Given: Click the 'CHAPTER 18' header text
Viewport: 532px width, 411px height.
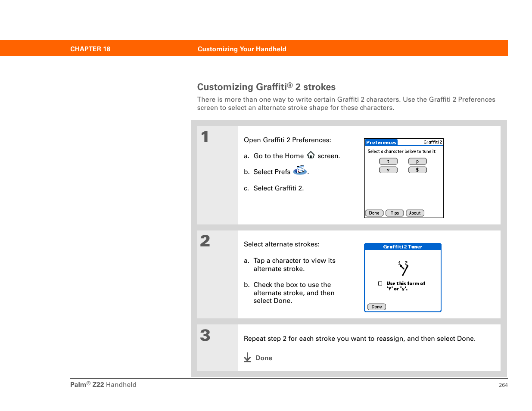Looking at the screenshot, I should point(90,49).
